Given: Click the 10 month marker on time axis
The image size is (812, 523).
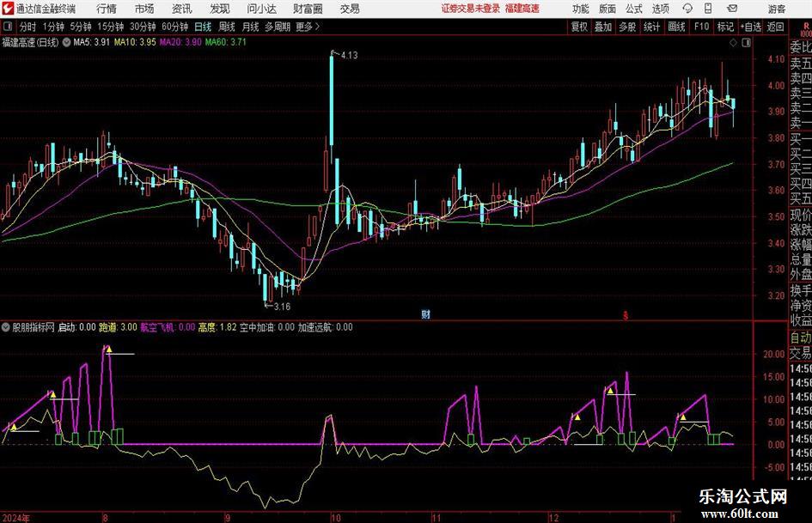Looking at the screenshot, I should point(336,517).
